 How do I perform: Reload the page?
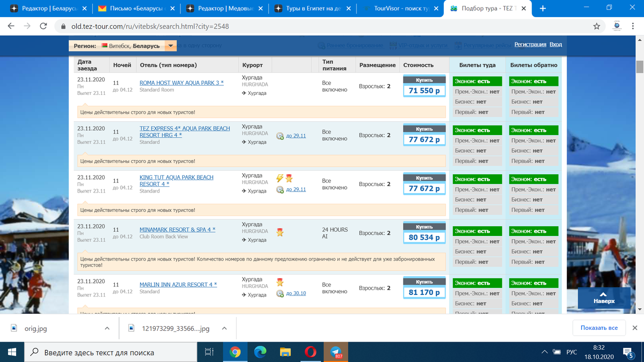(43, 26)
